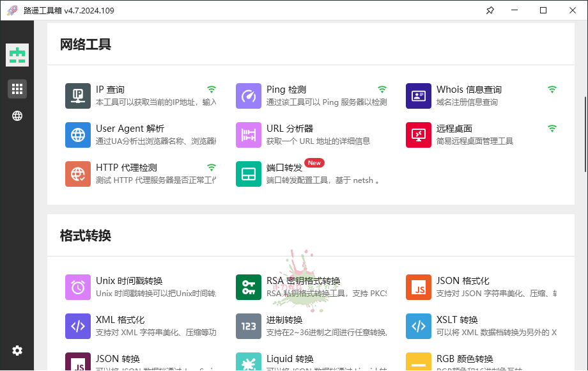Select the URL 分析器 tool icon
This screenshot has height=371, width=588.
pyautogui.click(x=249, y=135)
